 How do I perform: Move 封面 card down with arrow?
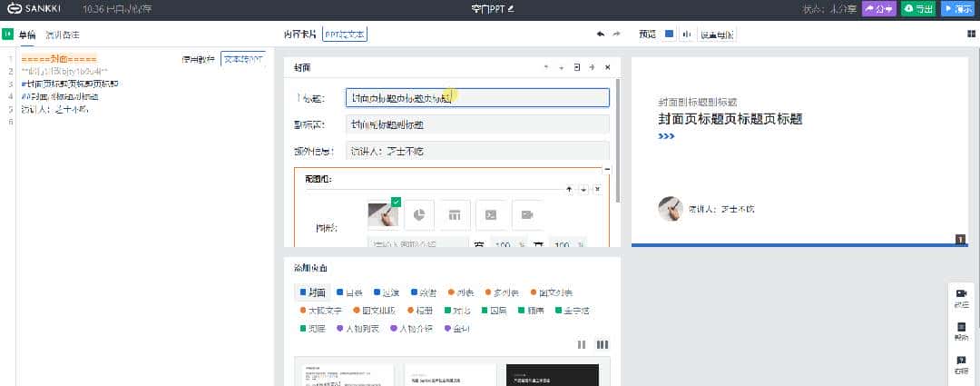click(561, 67)
